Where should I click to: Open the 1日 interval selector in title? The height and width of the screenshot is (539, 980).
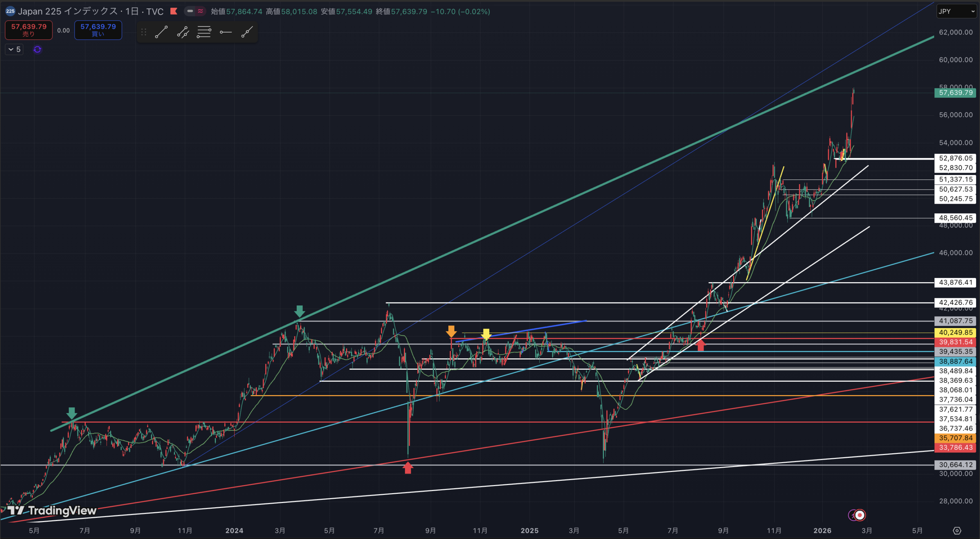[132, 11]
